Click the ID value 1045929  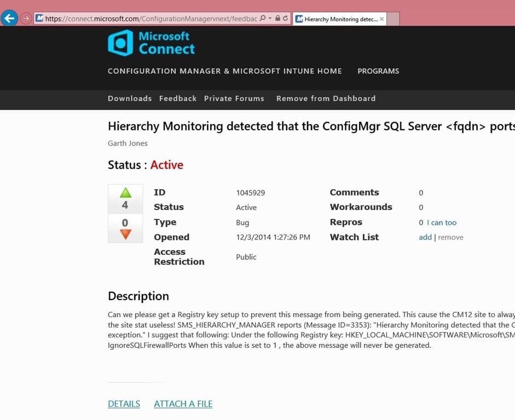tap(250, 192)
